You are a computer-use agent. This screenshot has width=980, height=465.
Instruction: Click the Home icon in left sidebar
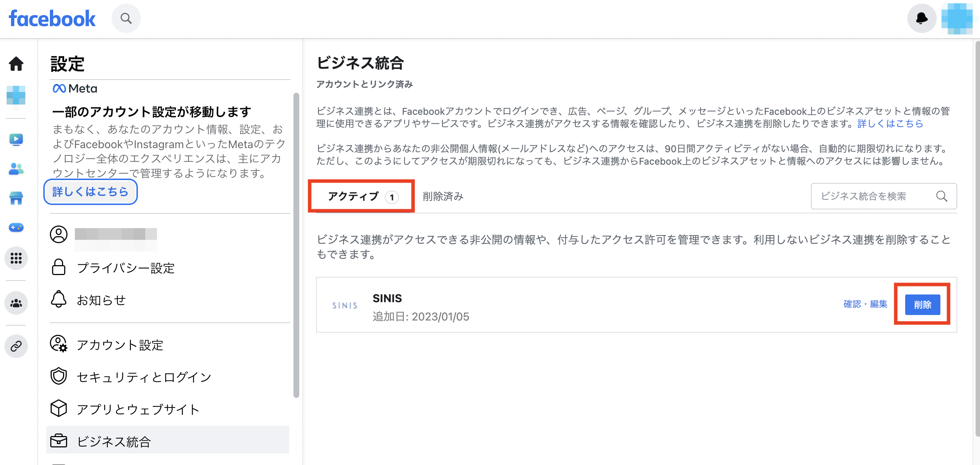pos(16,63)
